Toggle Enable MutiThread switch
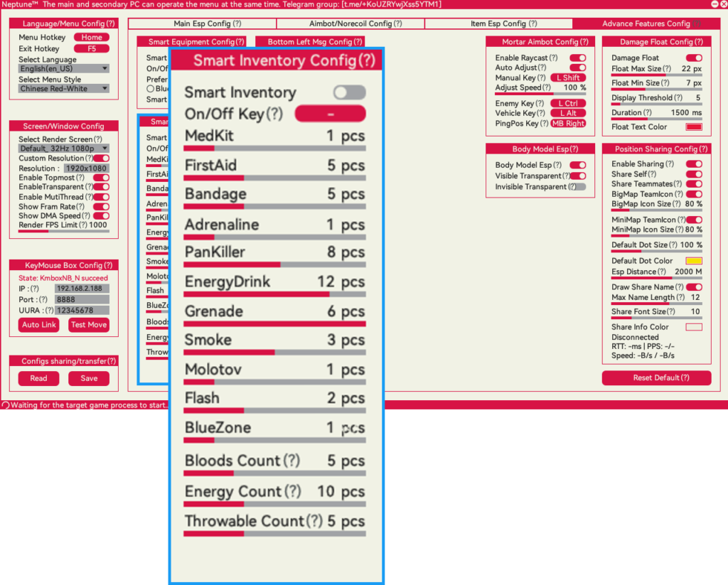The image size is (728, 585). coord(101,197)
